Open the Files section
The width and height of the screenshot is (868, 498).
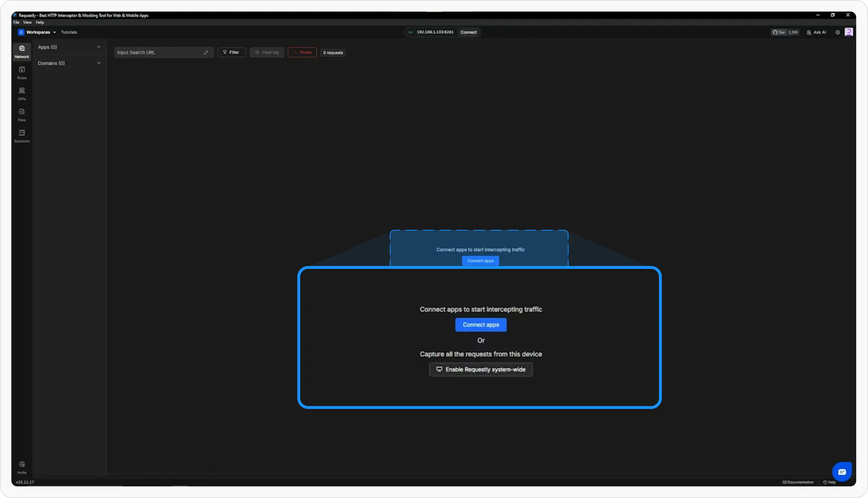[22, 115]
